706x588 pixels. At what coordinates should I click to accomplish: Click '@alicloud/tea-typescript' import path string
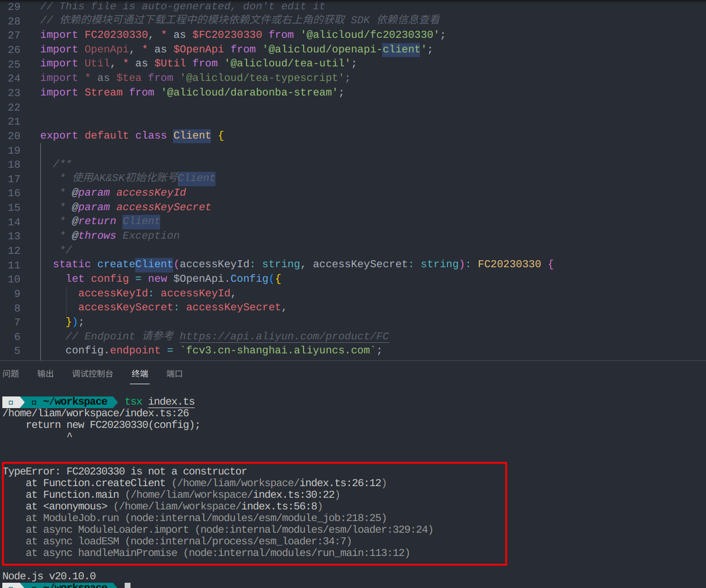coord(262,78)
